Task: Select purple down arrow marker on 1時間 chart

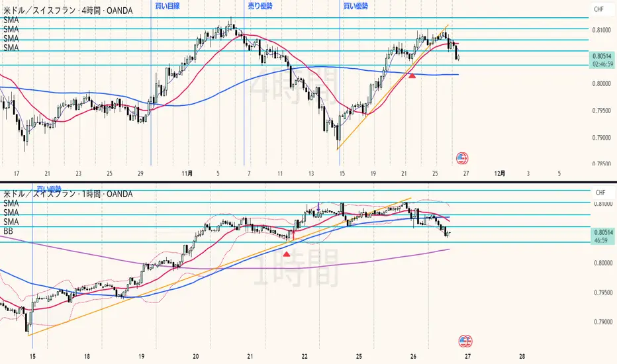Action: tap(318, 206)
